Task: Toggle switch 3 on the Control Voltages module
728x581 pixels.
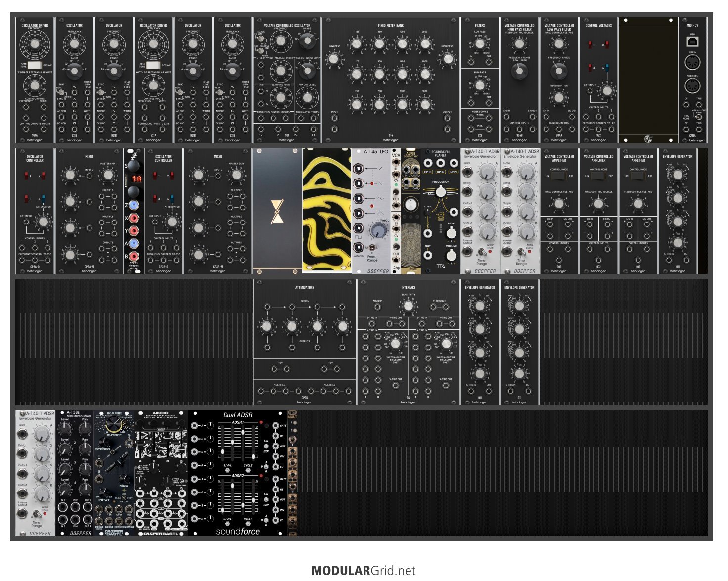Action: (590, 68)
